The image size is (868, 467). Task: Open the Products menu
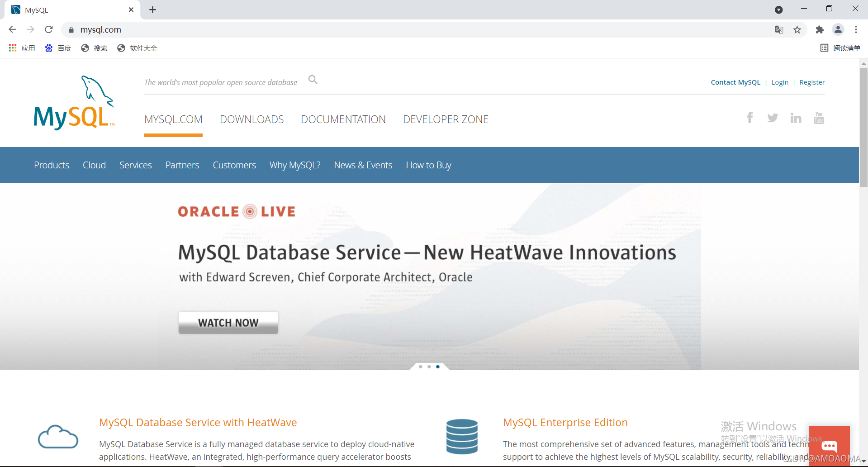tap(52, 165)
